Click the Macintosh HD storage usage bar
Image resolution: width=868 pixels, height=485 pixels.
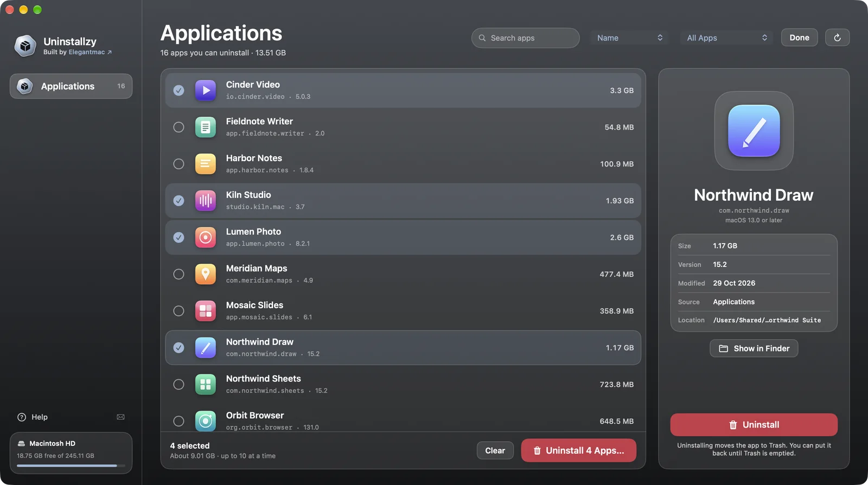[71, 465]
